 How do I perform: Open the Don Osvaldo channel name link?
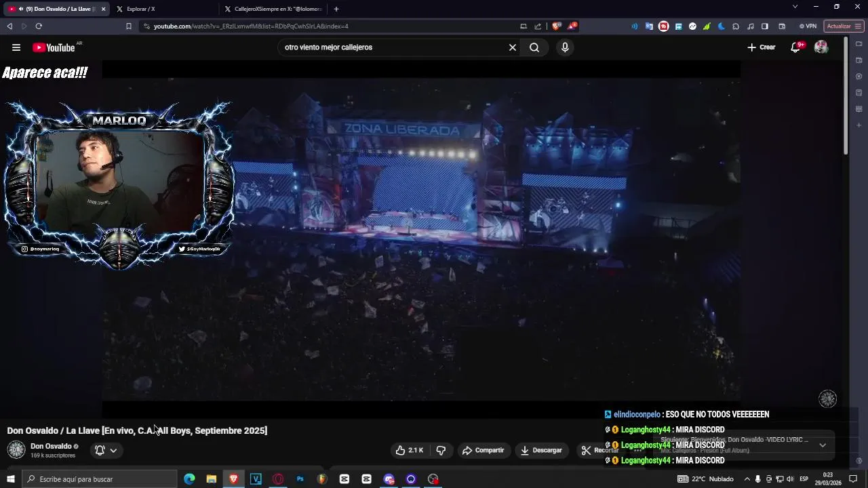(51, 446)
